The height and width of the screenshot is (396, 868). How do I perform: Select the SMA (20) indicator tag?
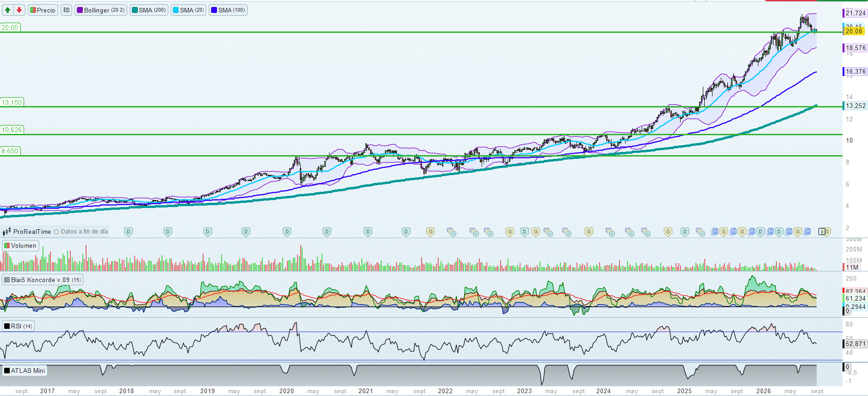(188, 10)
